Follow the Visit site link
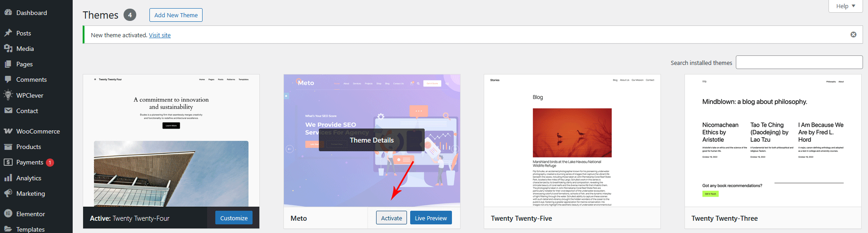Screen dimensions: 868x233 coord(160,35)
